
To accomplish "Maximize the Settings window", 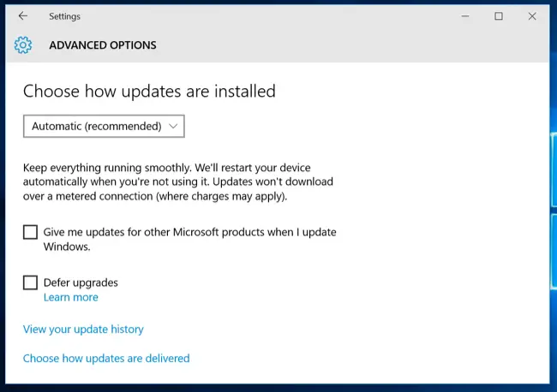I will (x=499, y=16).
